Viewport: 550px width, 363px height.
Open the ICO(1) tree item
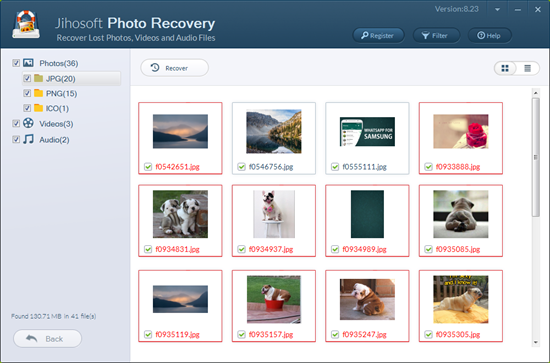pos(57,108)
